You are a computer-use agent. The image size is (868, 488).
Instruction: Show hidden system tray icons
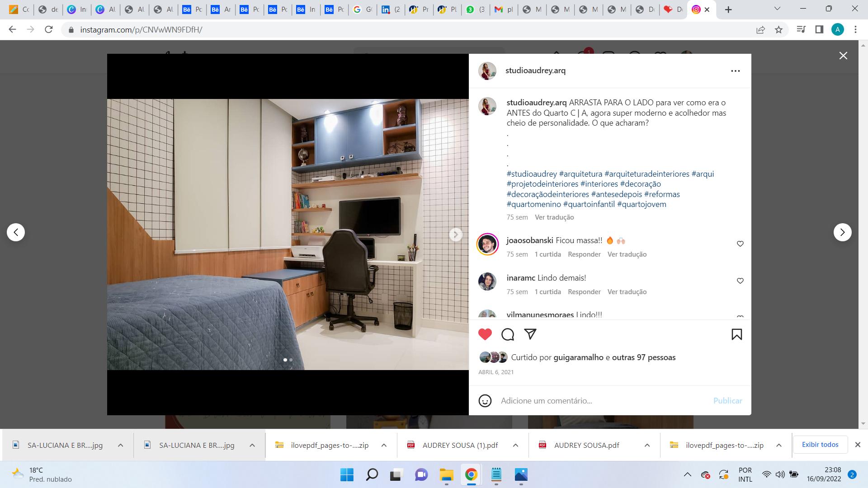click(x=687, y=474)
